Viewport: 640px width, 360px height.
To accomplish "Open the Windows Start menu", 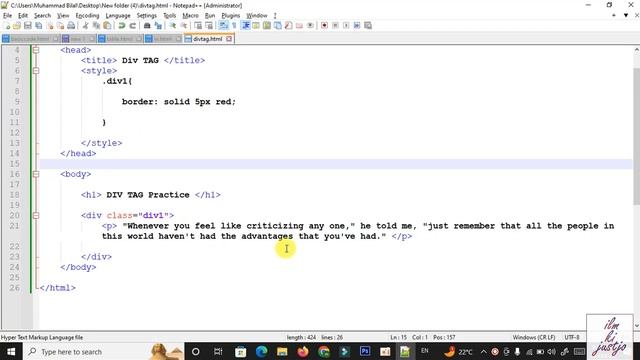I will pos(11,351).
